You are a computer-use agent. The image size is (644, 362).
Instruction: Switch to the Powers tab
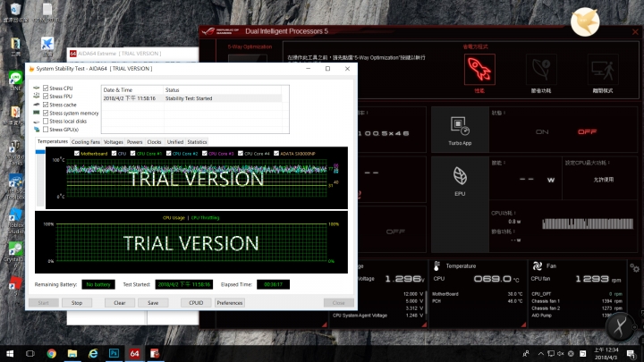coord(135,142)
